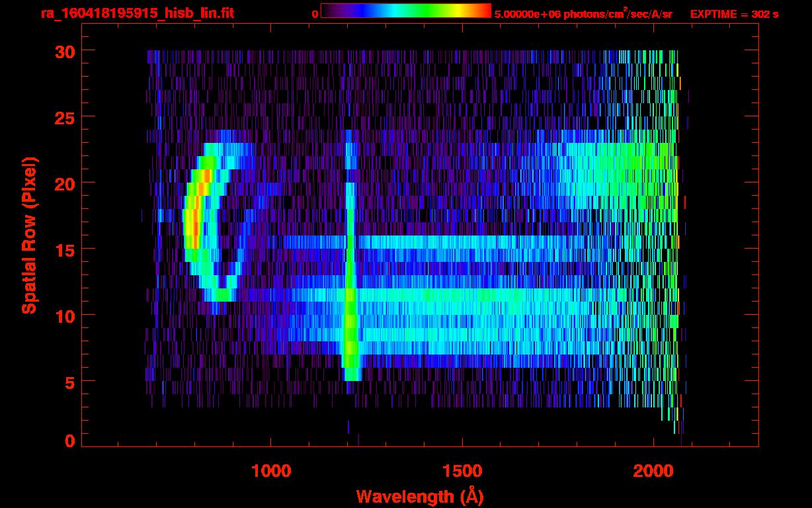Image resolution: width=812 pixels, height=508 pixels.
Task: Click the file name title ra_160418195915_hisb_lin.fit
Action: click(137, 13)
